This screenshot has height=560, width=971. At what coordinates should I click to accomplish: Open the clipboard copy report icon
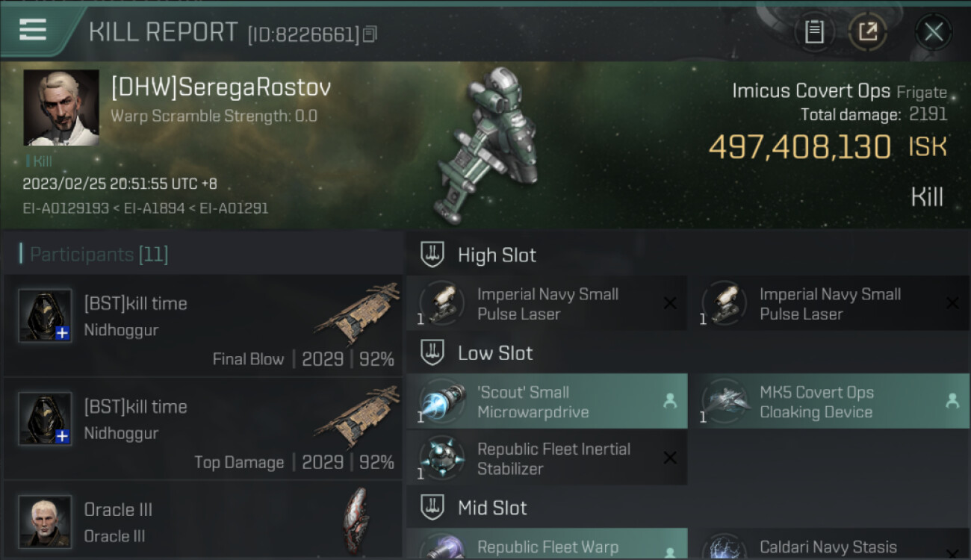click(x=814, y=32)
